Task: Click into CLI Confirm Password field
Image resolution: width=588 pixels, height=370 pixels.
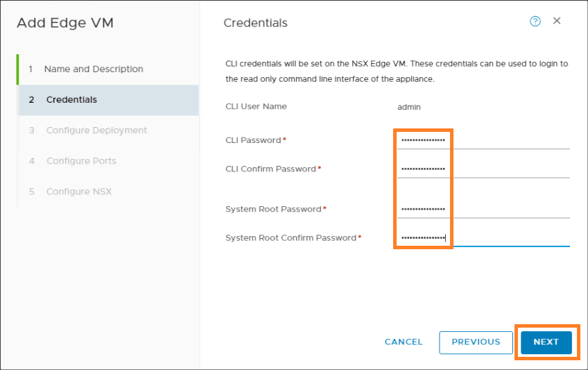Action: pos(483,169)
